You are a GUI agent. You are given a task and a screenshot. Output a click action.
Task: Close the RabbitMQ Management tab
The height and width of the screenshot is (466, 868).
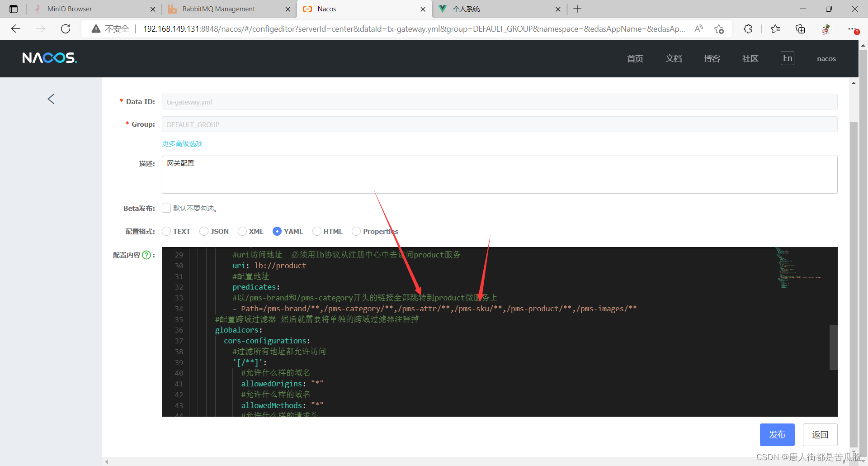tap(288, 9)
